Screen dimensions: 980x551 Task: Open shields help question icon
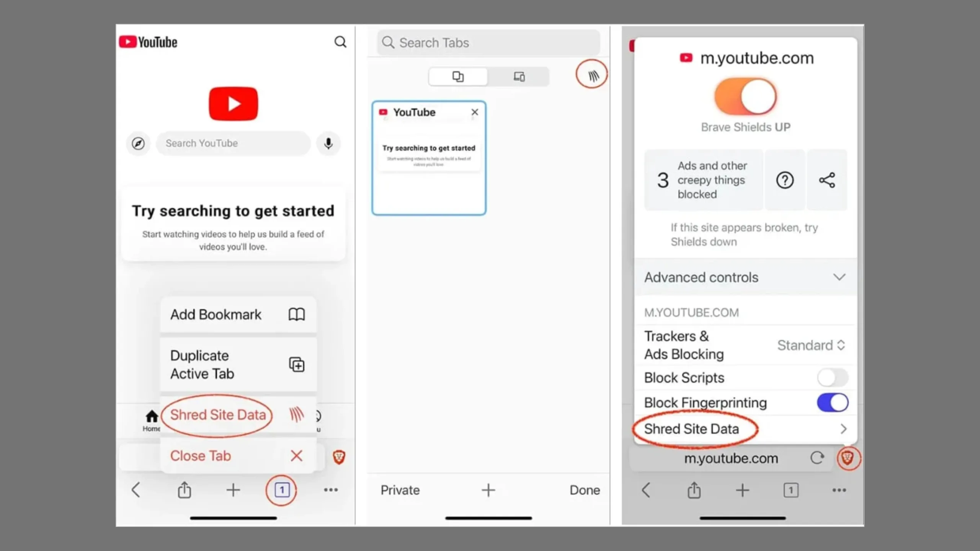[785, 180]
